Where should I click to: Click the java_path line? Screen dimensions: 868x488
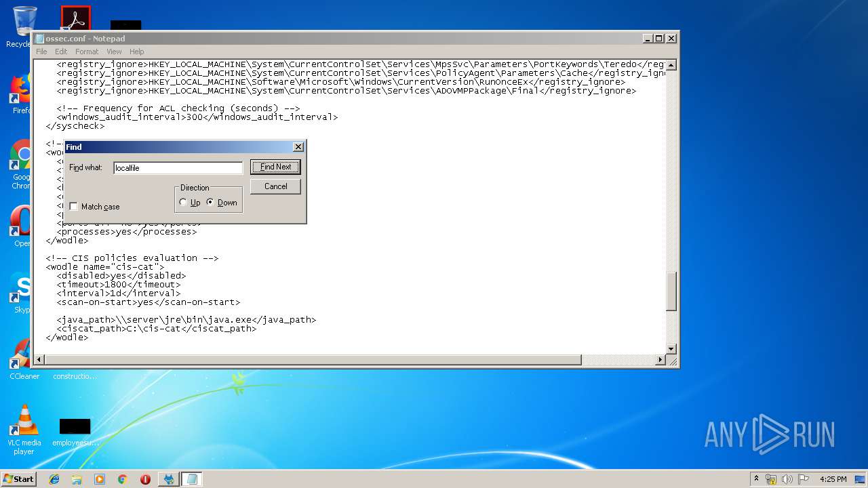point(186,320)
